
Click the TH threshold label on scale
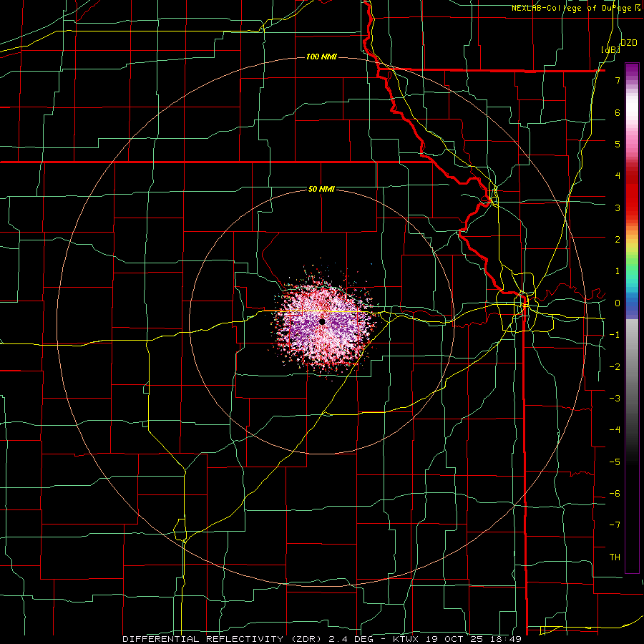tap(615, 557)
